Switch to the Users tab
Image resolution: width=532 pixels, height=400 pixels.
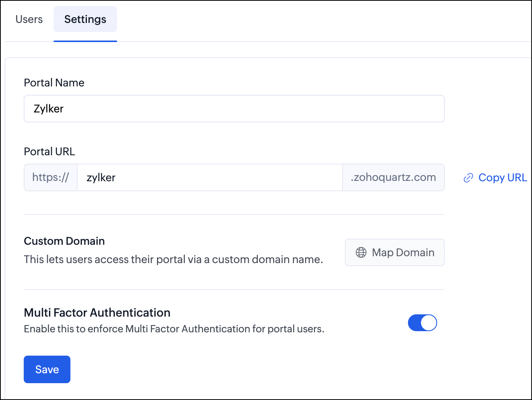click(29, 20)
